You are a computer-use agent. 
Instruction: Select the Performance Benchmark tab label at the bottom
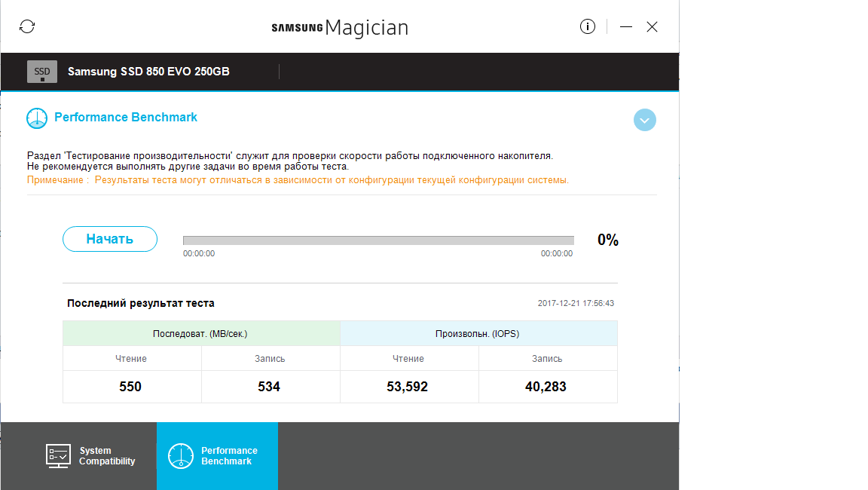coord(229,456)
